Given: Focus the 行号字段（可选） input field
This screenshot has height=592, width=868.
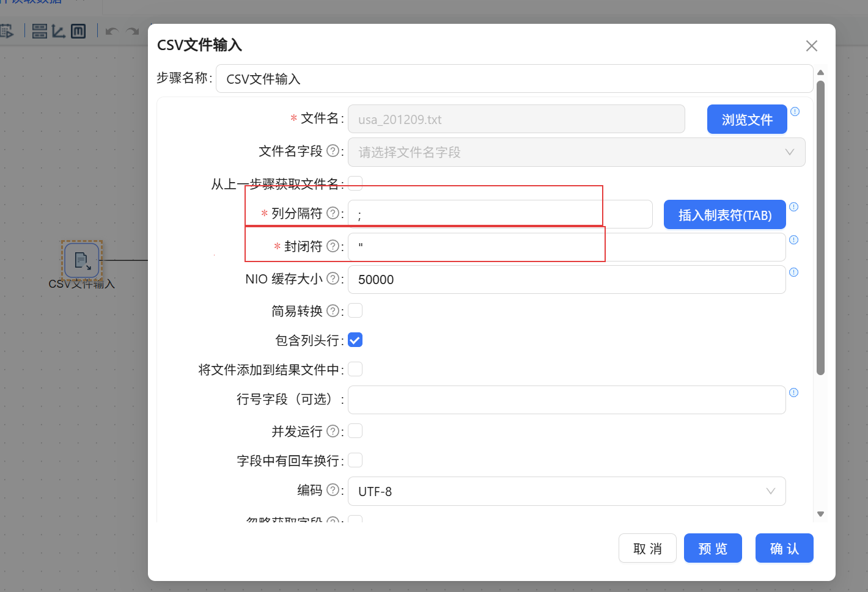Looking at the screenshot, I should (x=567, y=400).
